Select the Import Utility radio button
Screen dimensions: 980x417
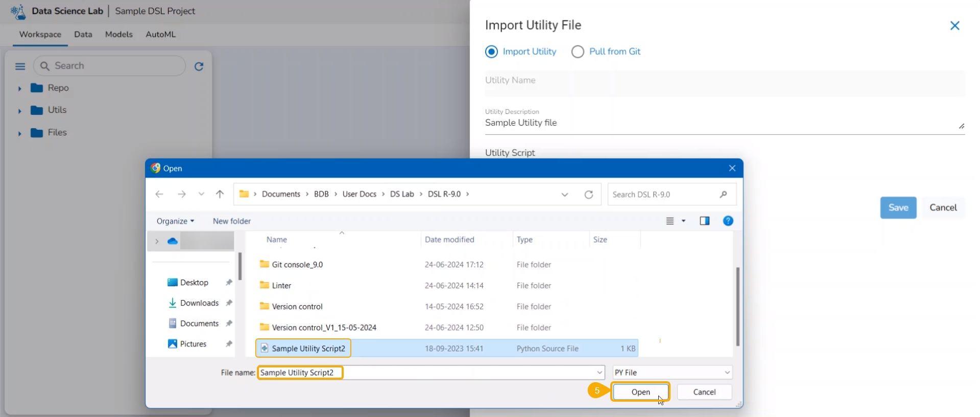coord(491,52)
